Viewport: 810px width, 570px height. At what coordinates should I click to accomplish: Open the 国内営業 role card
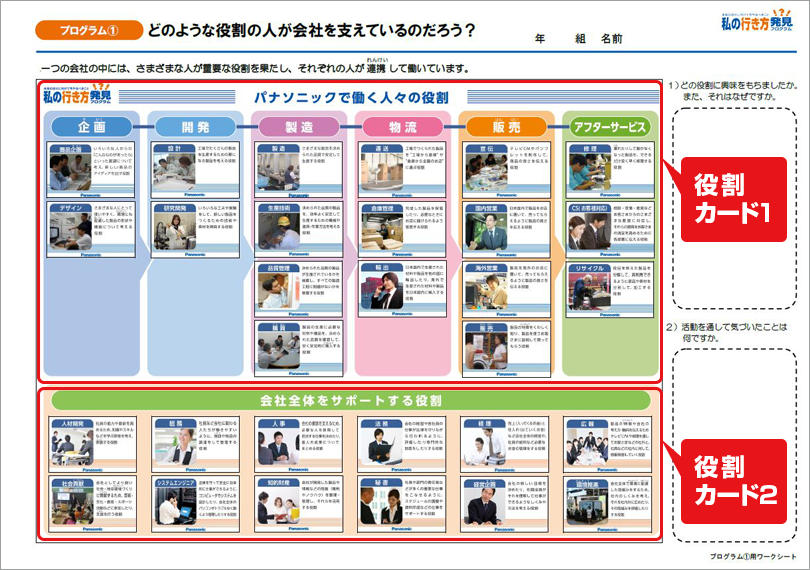click(x=506, y=229)
